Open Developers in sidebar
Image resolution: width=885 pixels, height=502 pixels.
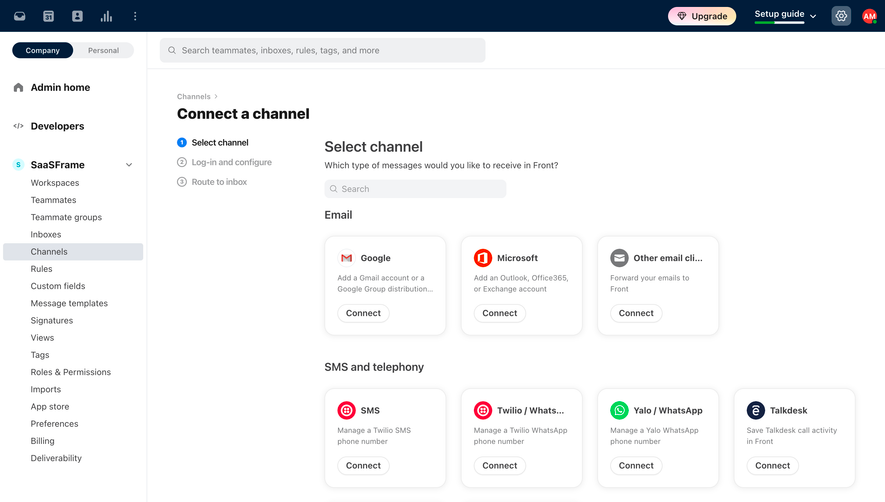58,126
